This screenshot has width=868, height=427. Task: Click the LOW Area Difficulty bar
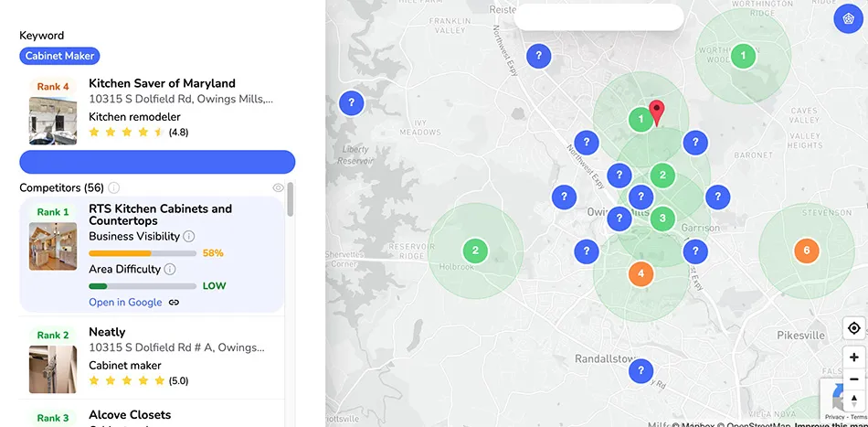click(x=143, y=286)
